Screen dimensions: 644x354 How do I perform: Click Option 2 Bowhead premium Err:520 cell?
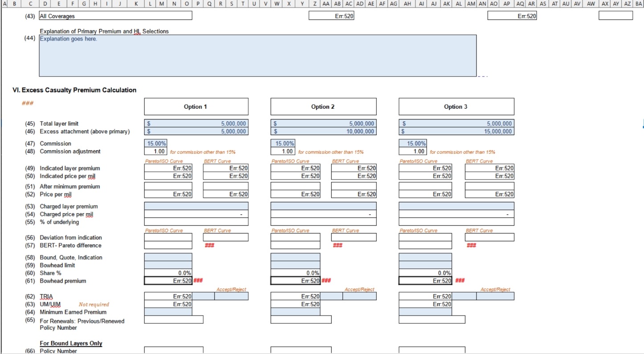(x=295, y=281)
